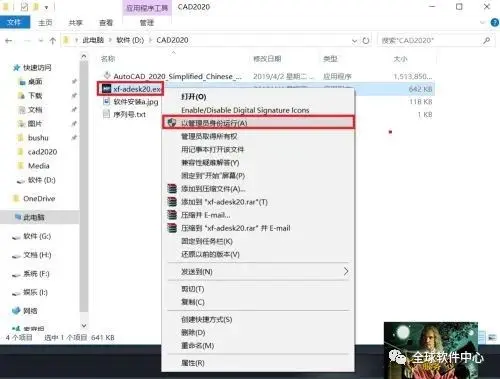Click the search magnifier icon
Screen dimensions: 500x379
(x=486, y=40)
